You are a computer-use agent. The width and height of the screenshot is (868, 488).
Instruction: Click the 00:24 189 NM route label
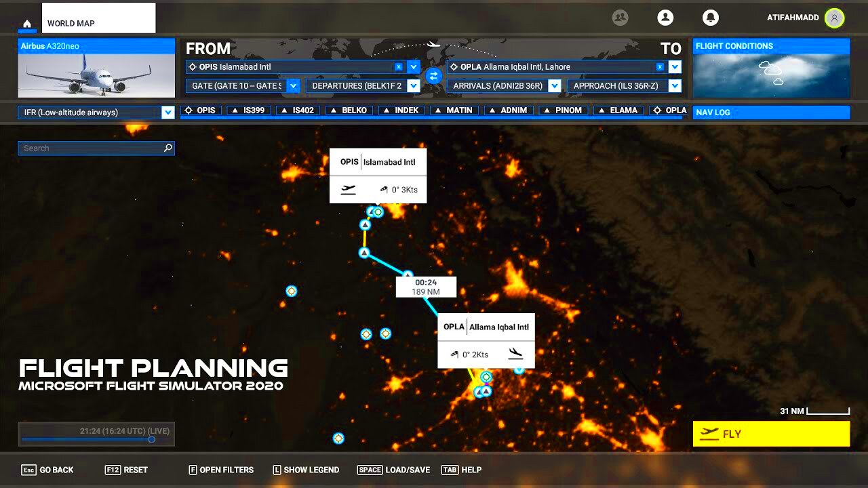pyautogui.click(x=427, y=287)
